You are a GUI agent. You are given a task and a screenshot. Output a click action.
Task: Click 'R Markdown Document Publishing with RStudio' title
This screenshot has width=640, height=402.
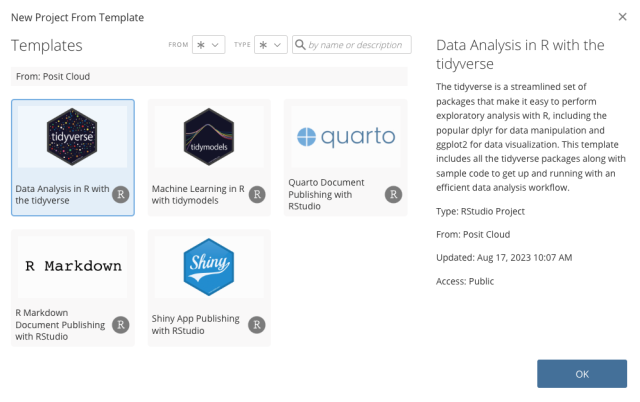(60, 325)
